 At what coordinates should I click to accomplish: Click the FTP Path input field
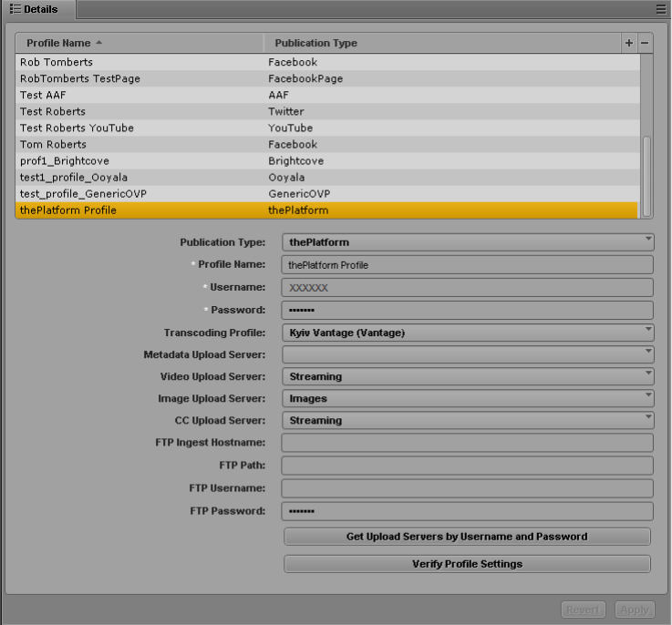click(467, 466)
